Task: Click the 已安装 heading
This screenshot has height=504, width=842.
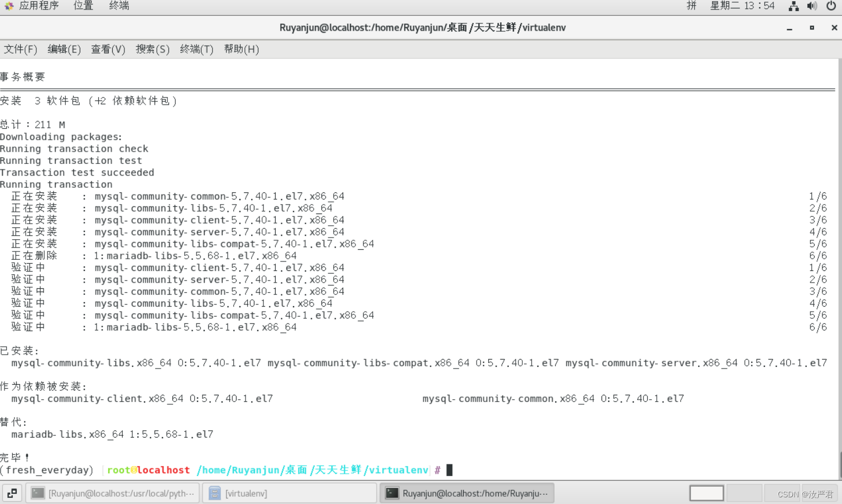Action: click(x=20, y=351)
